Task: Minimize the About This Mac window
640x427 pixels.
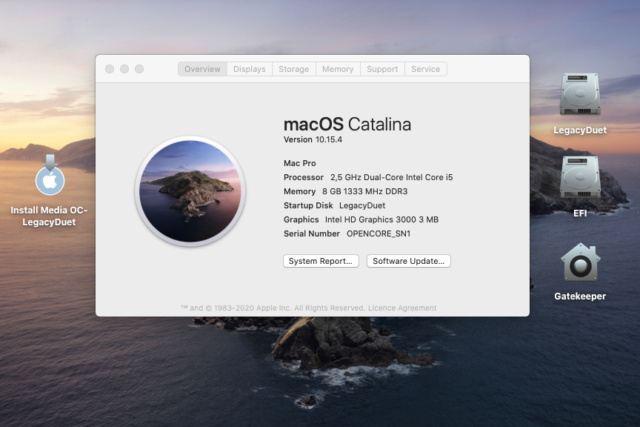Action: click(x=124, y=69)
